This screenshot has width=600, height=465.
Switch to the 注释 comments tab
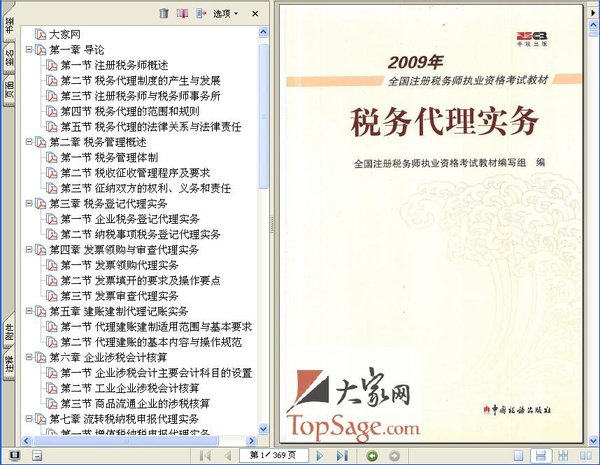pyautogui.click(x=9, y=363)
